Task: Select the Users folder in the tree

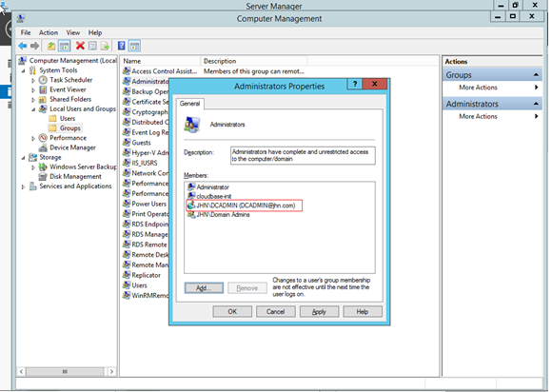Action: click(68, 119)
